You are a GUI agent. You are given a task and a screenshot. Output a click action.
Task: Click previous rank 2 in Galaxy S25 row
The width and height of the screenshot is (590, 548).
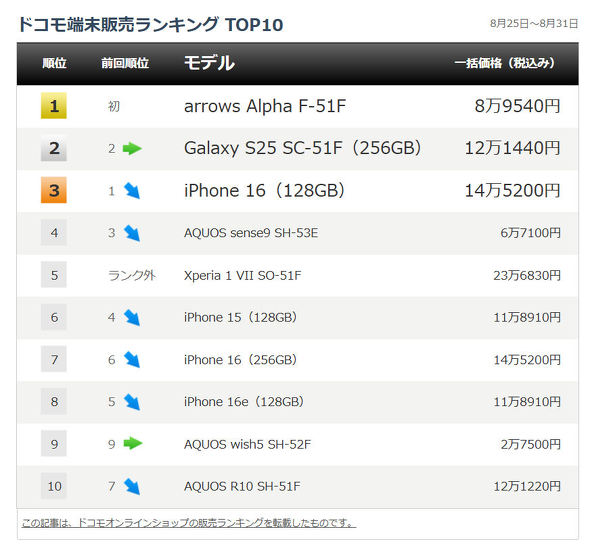coord(112,148)
